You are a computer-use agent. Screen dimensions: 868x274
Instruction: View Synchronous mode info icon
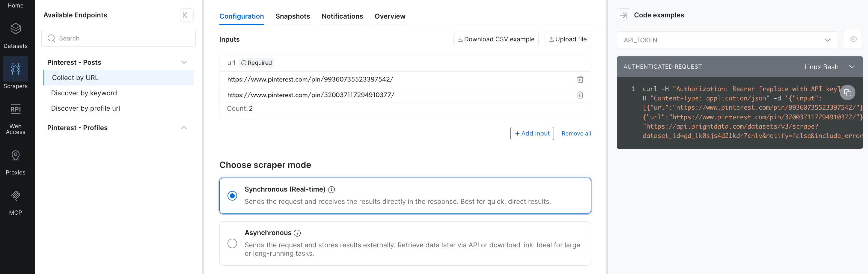coord(331,190)
